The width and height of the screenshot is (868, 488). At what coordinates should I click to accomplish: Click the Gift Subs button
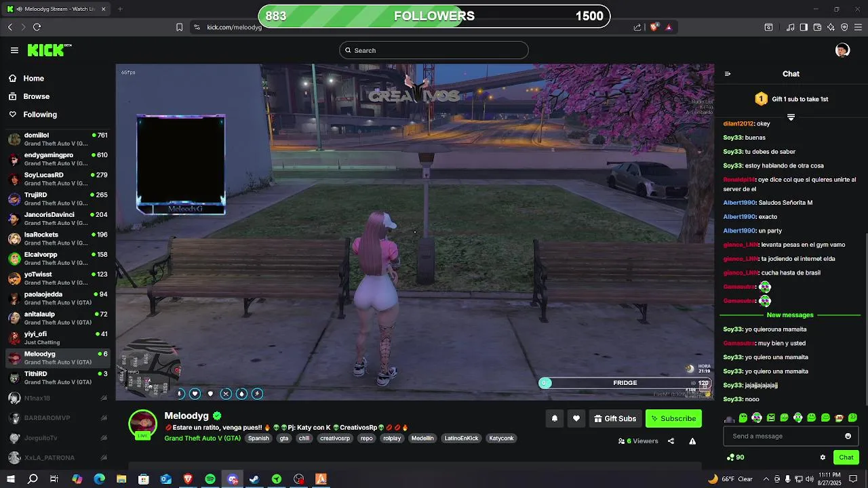tap(615, 419)
